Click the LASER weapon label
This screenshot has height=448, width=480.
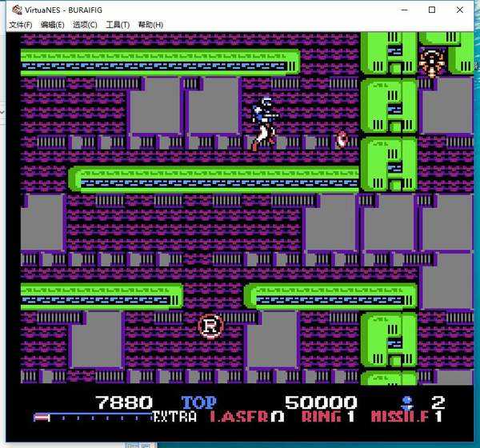point(239,417)
